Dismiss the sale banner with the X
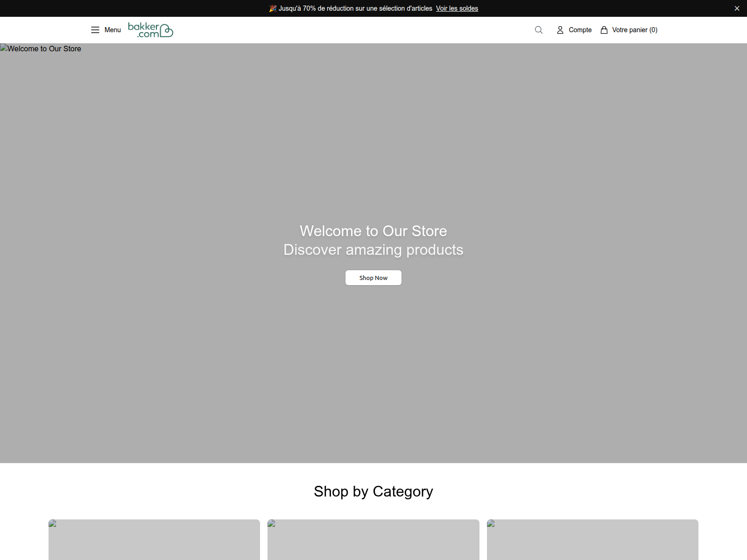Screen dimensions: 747x560 coord(737,8)
